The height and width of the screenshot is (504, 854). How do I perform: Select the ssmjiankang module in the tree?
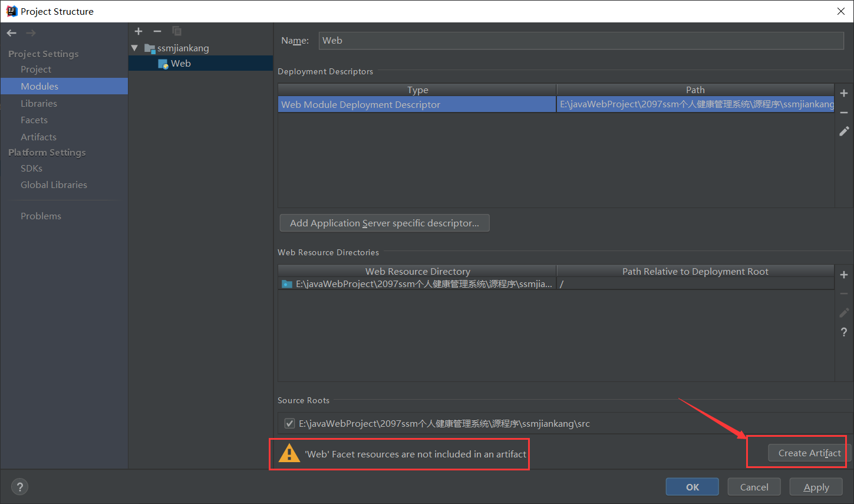pos(183,48)
